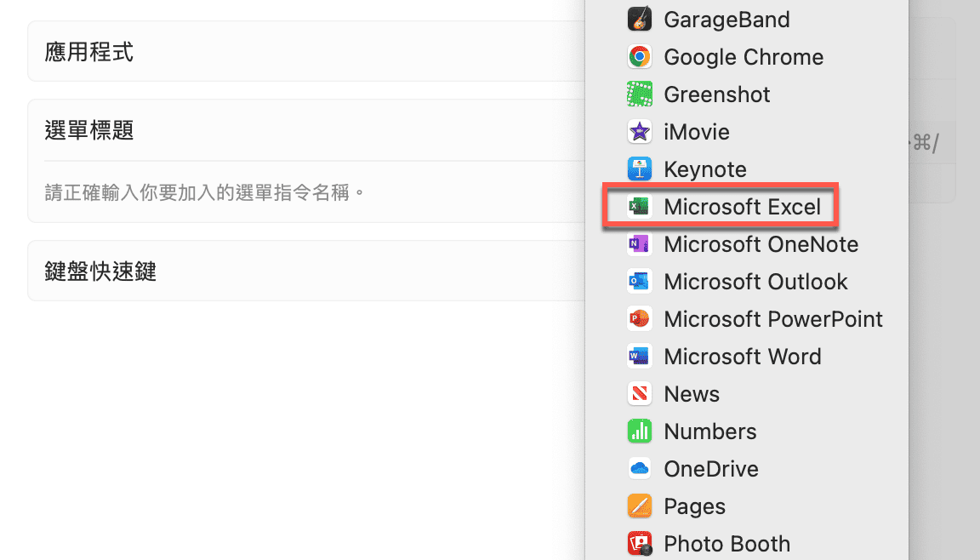Click the 應用程式 row
Screen dimensions: 980x560
[306, 51]
